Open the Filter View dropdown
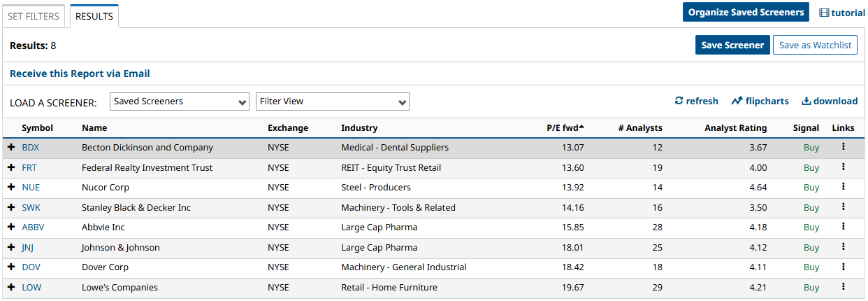Image resolution: width=868 pixels, height=301 pixels. point(333,101)
